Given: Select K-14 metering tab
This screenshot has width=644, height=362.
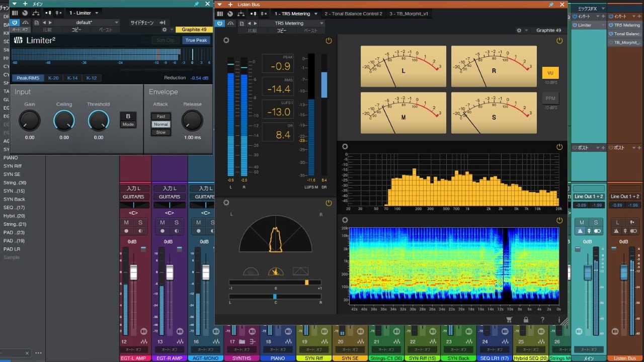Looking at the screenshot, I should 72,78.
